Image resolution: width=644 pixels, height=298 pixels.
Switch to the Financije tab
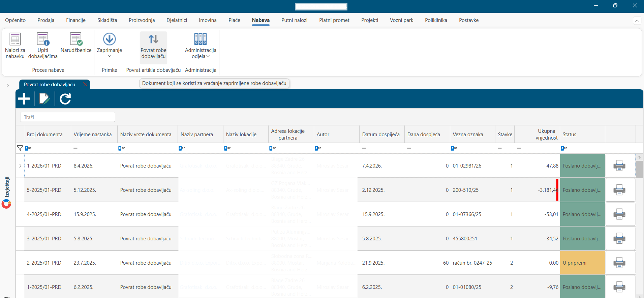(76, 20)
